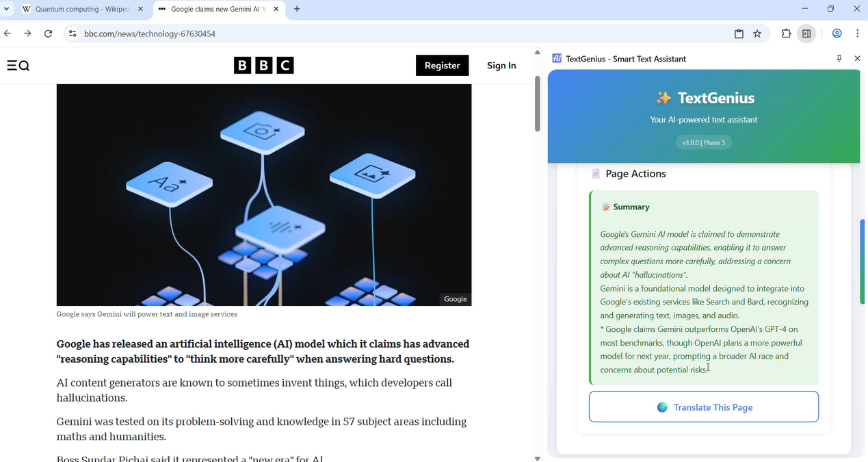Click summary text about Gemini reasoning capabilities
The image size is (868, 462).
(696, 255)
